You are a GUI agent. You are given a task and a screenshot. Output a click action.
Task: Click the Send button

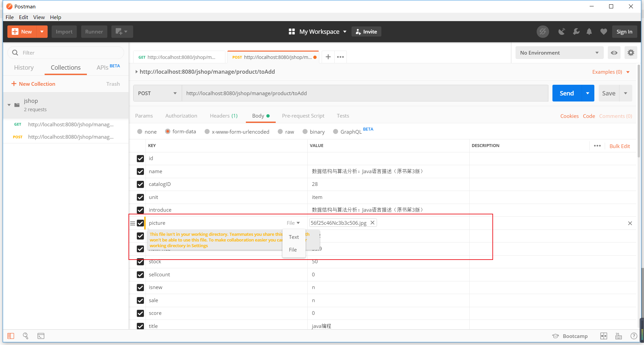[566, 93]
